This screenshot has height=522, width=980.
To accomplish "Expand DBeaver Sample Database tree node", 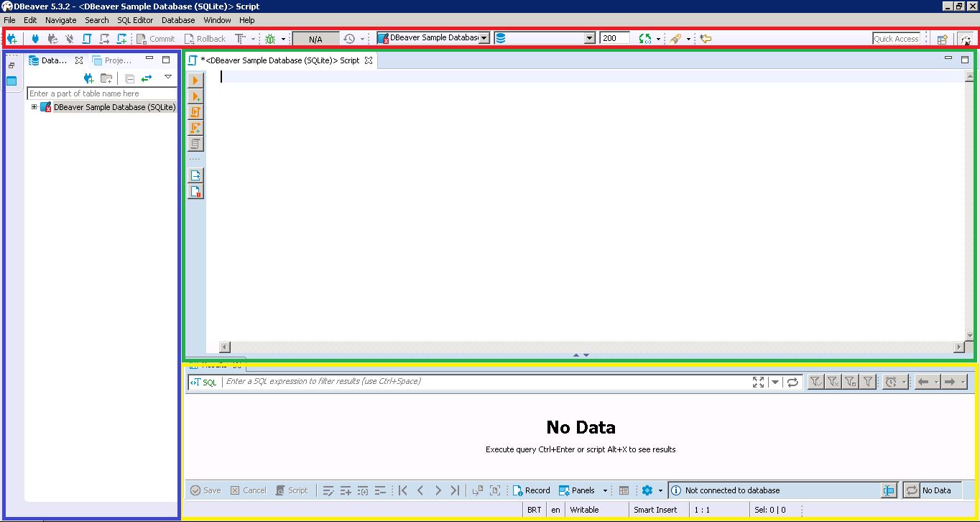I will (x=34, y=107).
